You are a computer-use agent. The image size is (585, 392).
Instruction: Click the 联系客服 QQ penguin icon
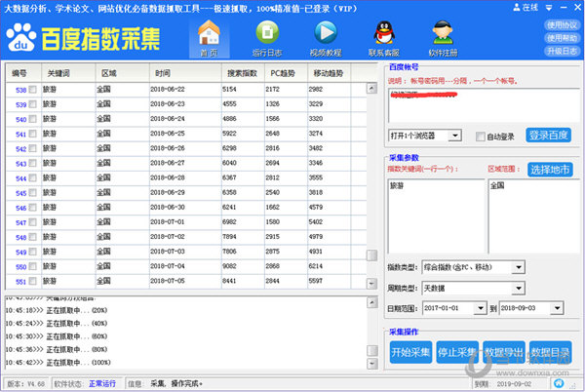[x=384, y=38]
